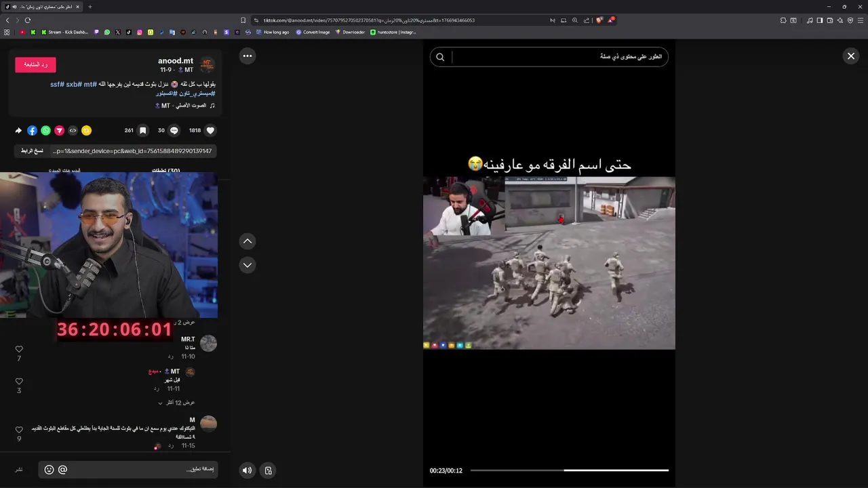
Task: Like the video with the heart icon
Action: tap(210, 130)
